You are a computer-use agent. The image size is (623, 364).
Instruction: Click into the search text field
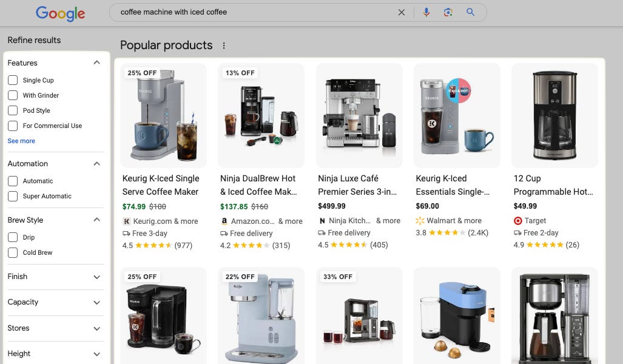[254, 12]
